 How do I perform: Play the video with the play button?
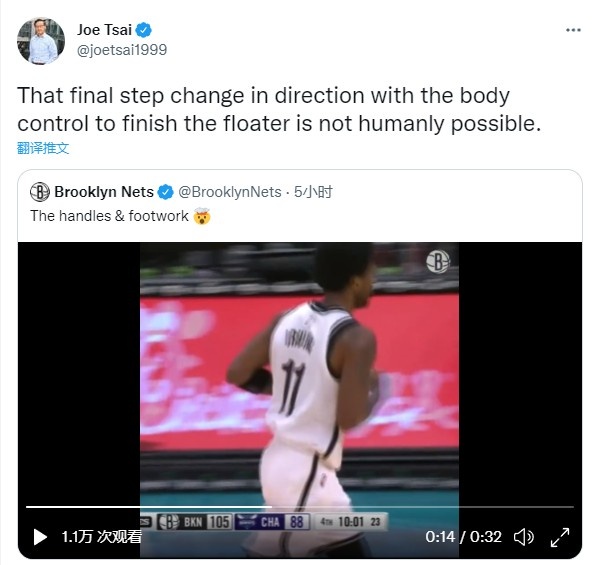click(x=40, y=537)
